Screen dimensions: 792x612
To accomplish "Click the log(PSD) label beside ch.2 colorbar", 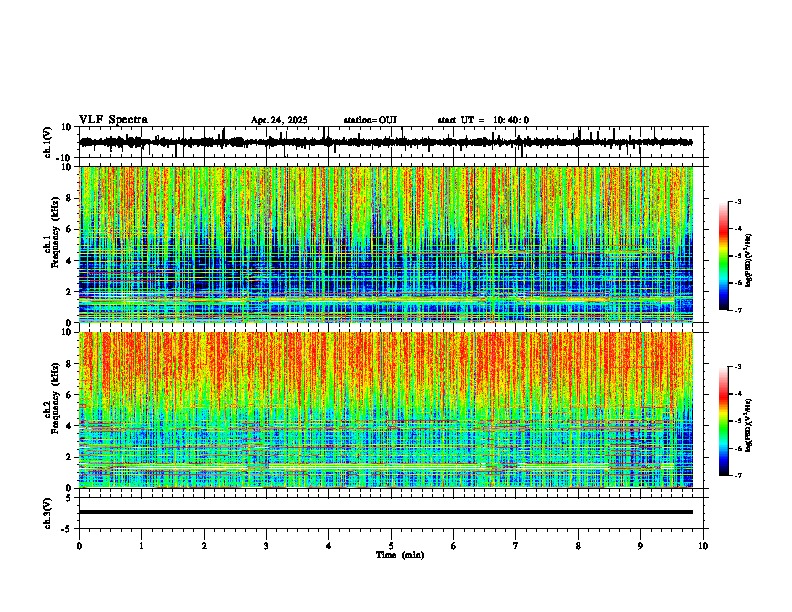I will pos(749,426).
